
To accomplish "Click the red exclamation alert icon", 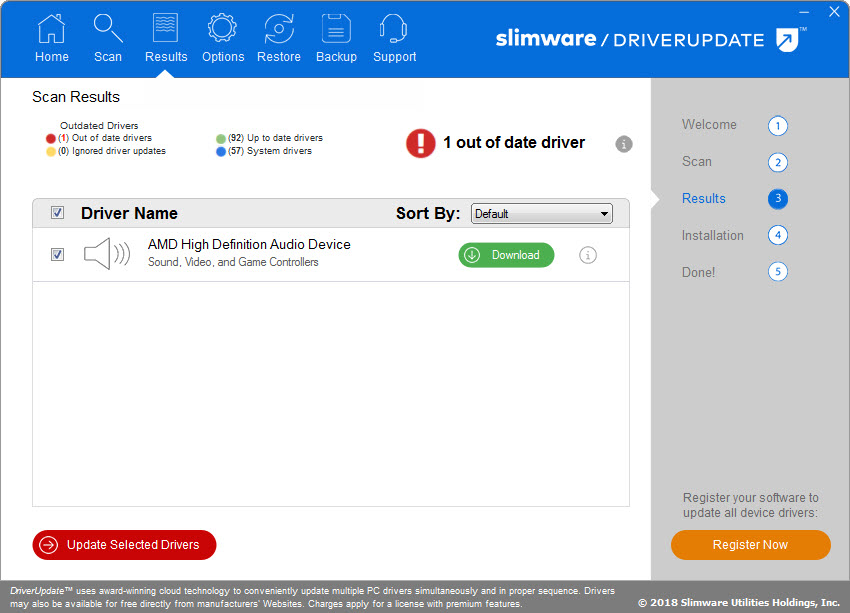I will point(421,143).
